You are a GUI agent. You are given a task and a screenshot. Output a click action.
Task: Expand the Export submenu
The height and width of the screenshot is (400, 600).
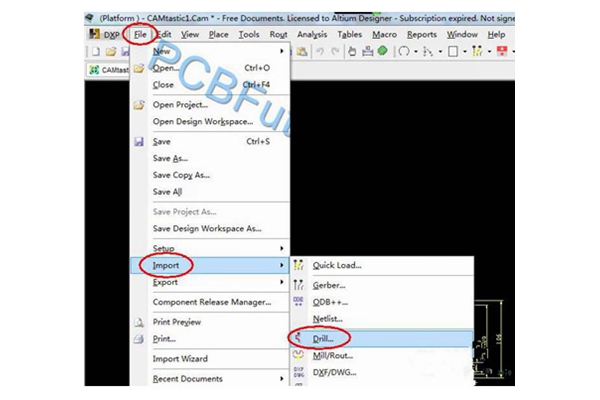[x=283, y=282]
